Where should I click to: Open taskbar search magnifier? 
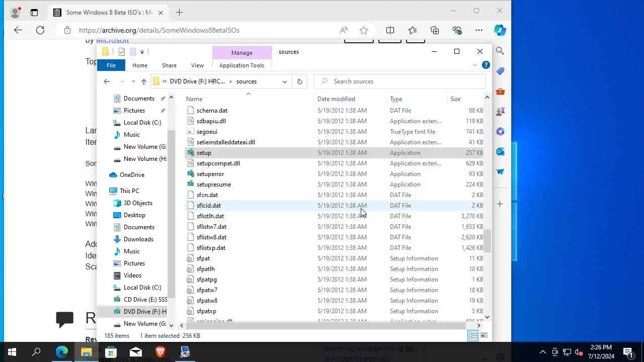click(x=36, y=352)
